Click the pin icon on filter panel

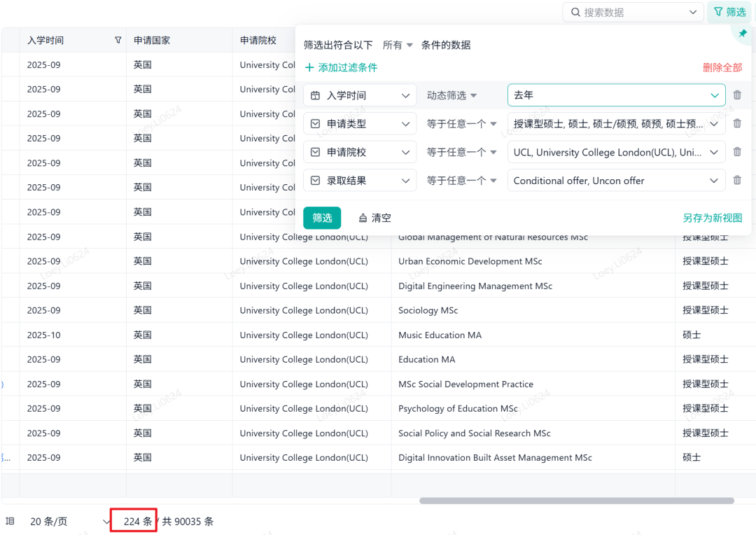tap(742, 34)
